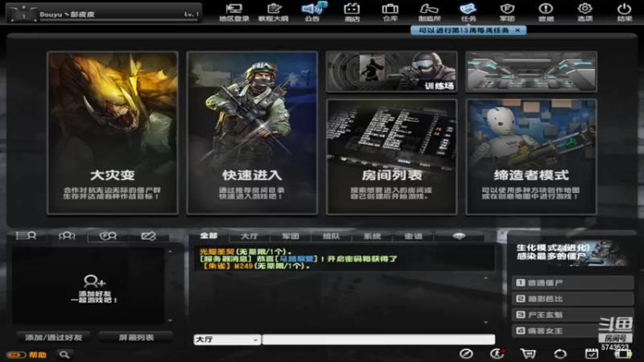Select ranking entry 4 痛苦女王
This screenshot has width=644, height=362.
click(572, 331)
